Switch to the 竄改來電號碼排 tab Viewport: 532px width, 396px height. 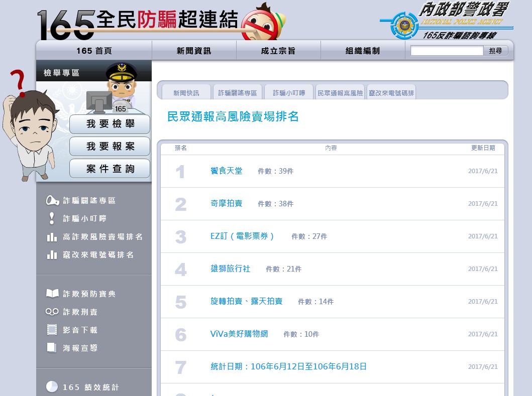pos(391,92)
